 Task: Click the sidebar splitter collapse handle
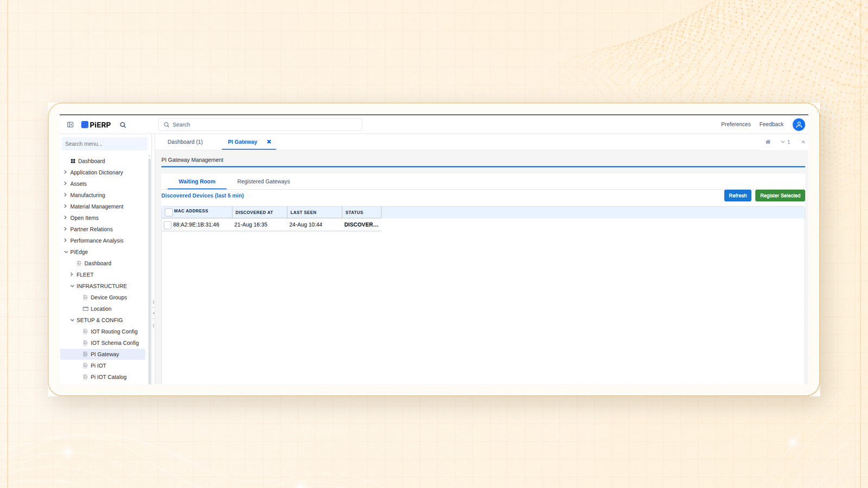[154, 313]
